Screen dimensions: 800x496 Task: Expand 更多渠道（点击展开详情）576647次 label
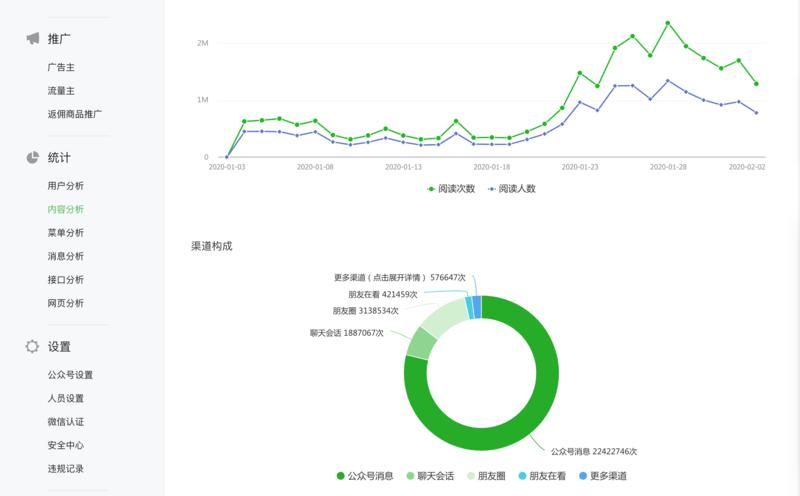[x=399, y=278]
